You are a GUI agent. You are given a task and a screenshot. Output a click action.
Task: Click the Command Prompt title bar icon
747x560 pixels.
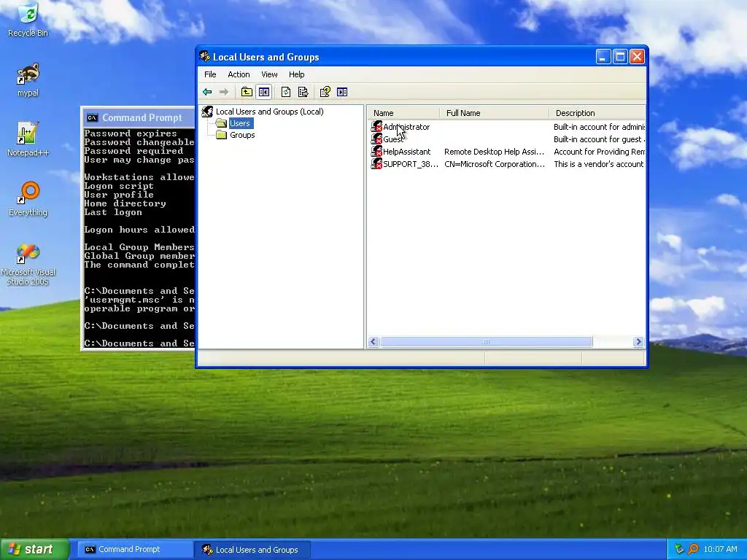(x=93, y=117)
